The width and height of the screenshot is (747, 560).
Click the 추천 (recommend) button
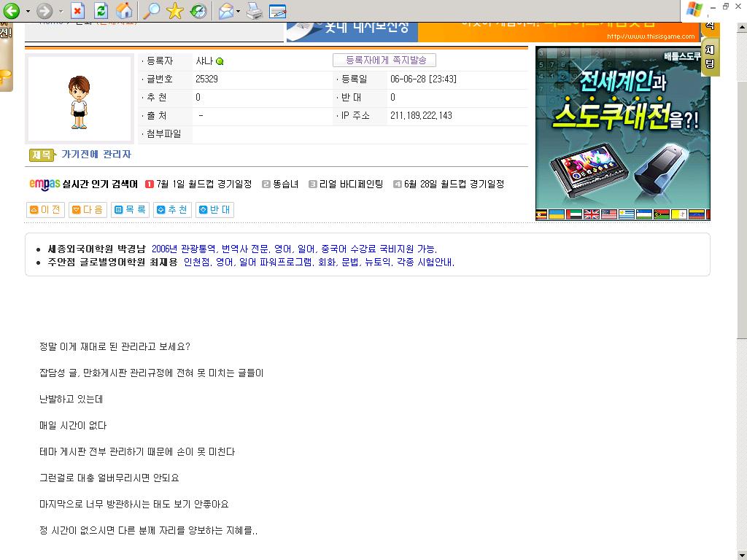click(x=172, y=209)
